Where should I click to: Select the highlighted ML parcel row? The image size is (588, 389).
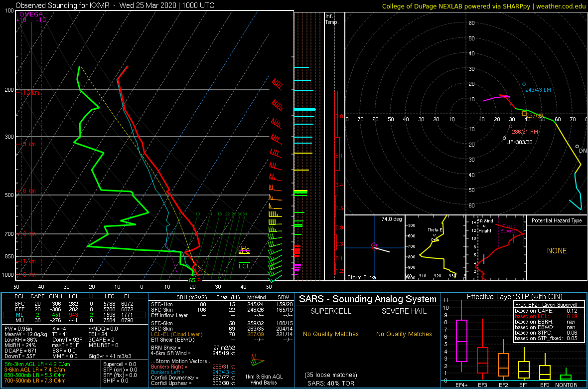74,315
